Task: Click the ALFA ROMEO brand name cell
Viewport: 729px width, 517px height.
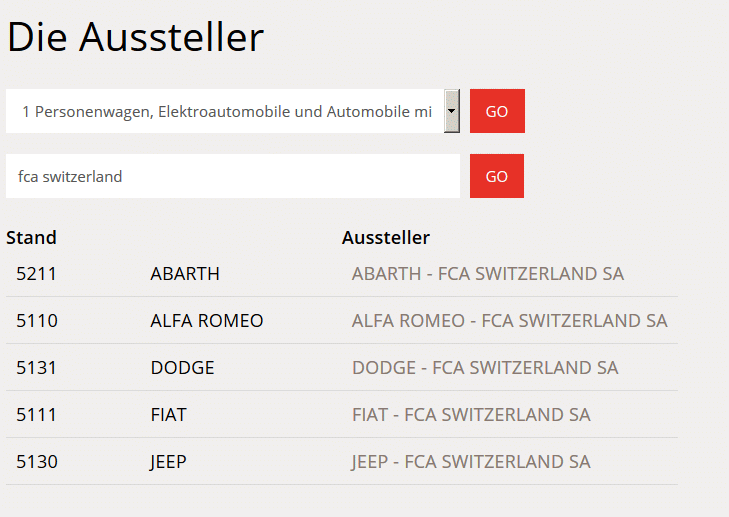Action: pos(207,321)
